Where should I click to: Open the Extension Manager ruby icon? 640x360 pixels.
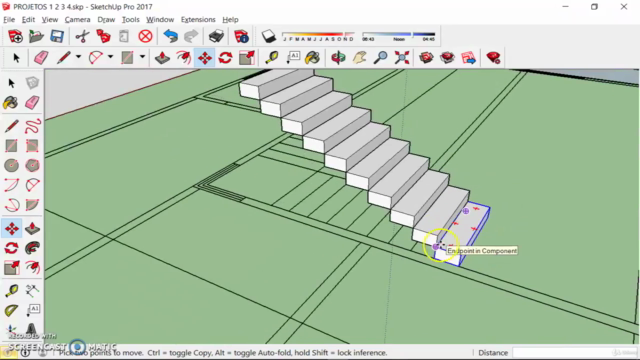pos(493,58)
